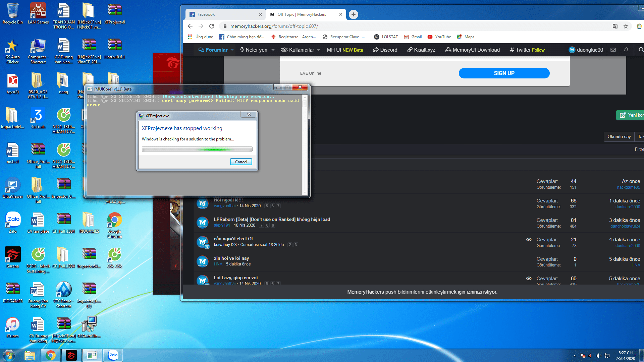This screenshot has height=362, width=644.
Task: Click the Chrome address bar
Action: (x=416, y=26)
